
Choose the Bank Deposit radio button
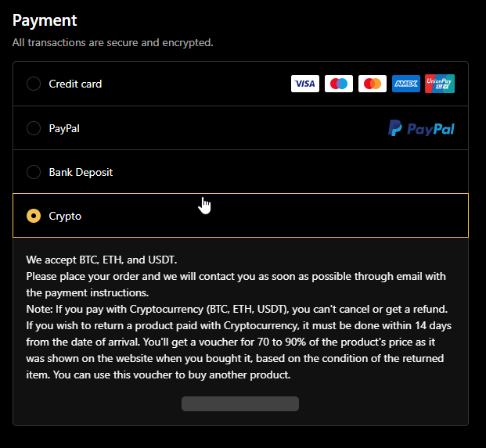34,172
